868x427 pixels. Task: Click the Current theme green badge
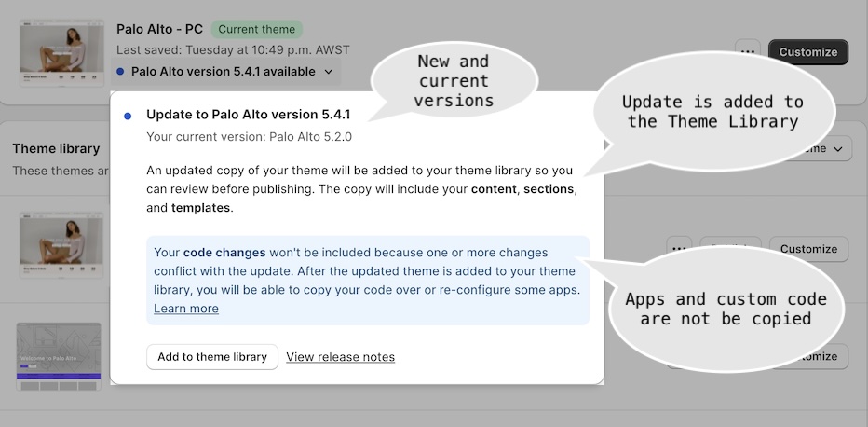[x=257, y=29]
